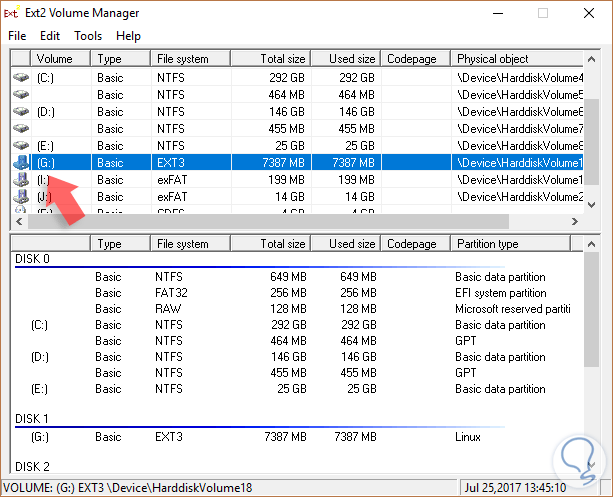The height and width of the screenshot is (497, 613).
Task: Click Microsoft reserved partition text
Action: click(513, 309)
